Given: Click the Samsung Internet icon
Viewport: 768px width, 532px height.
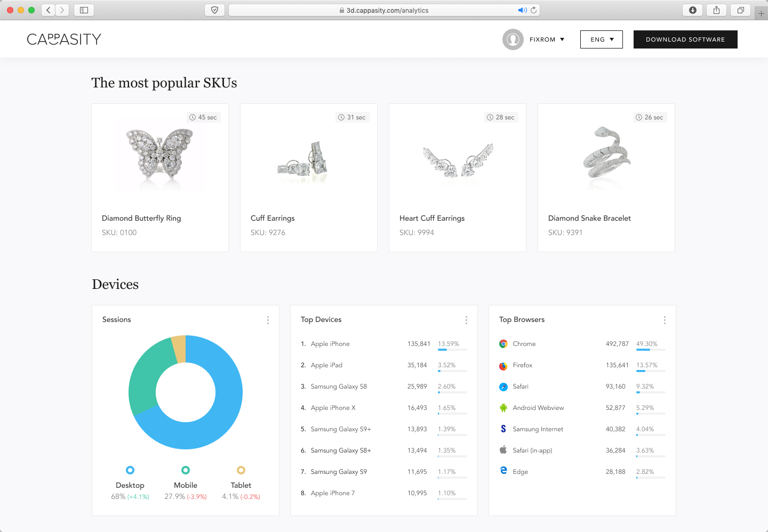Looking at the screenshot, I should coord(503,429).
